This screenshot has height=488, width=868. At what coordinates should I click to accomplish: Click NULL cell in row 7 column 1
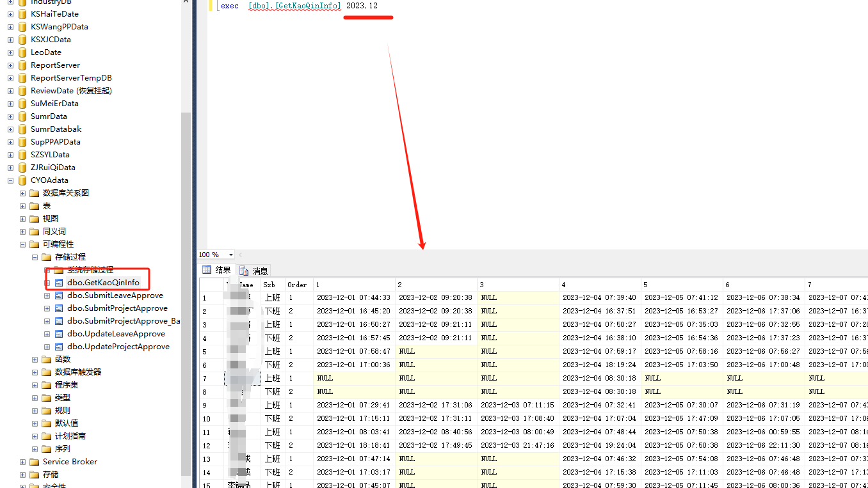point(354,378)
